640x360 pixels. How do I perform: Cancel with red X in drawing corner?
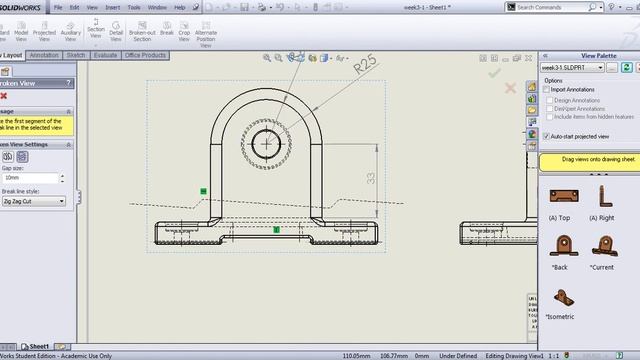[511, 88]
